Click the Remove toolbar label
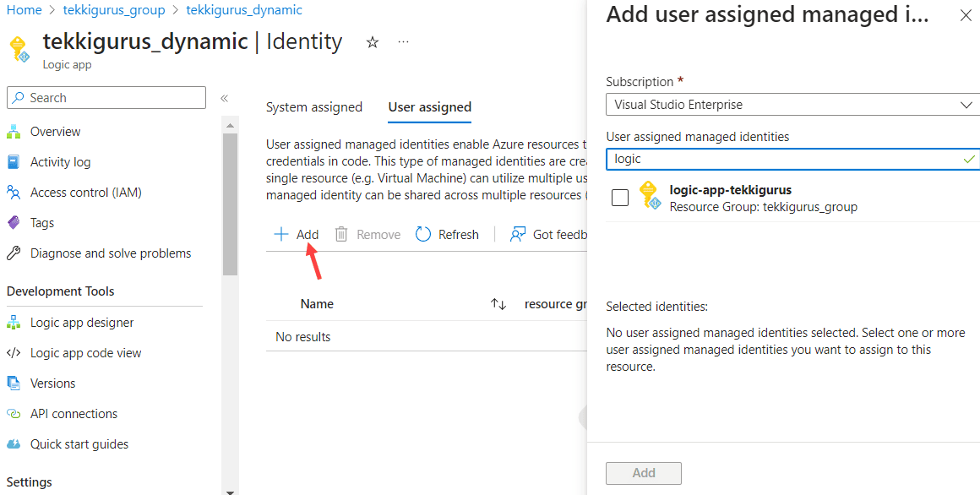The width and height of the screenshot is (980, 495). pos(378,234)
